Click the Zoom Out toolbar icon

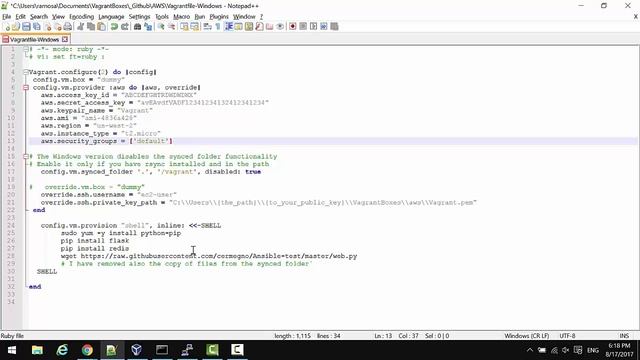coord(171,27)
